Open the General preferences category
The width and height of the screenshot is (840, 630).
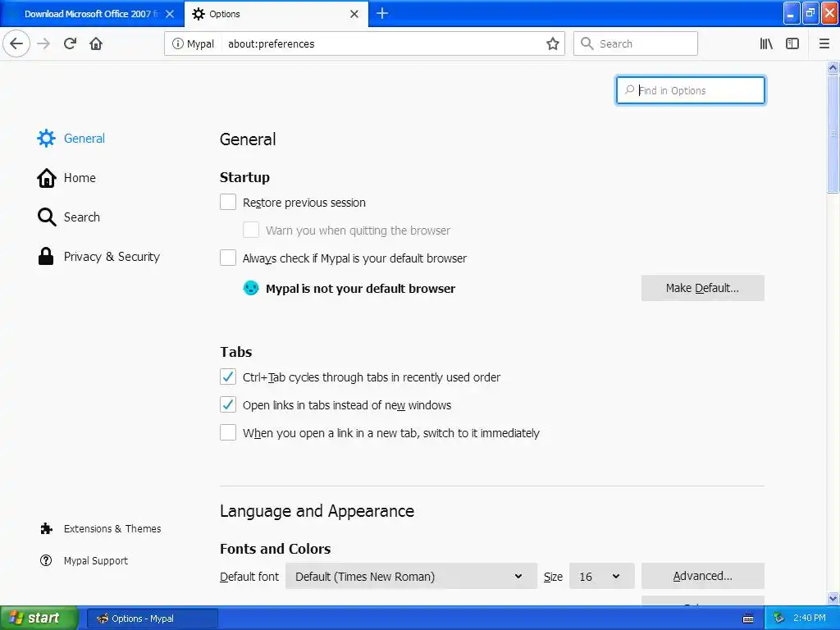71,138
